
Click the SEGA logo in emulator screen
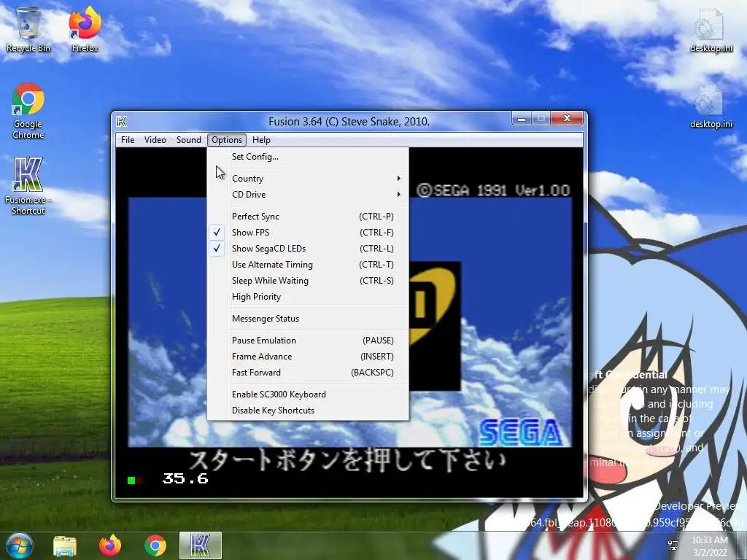pos(520,433)
